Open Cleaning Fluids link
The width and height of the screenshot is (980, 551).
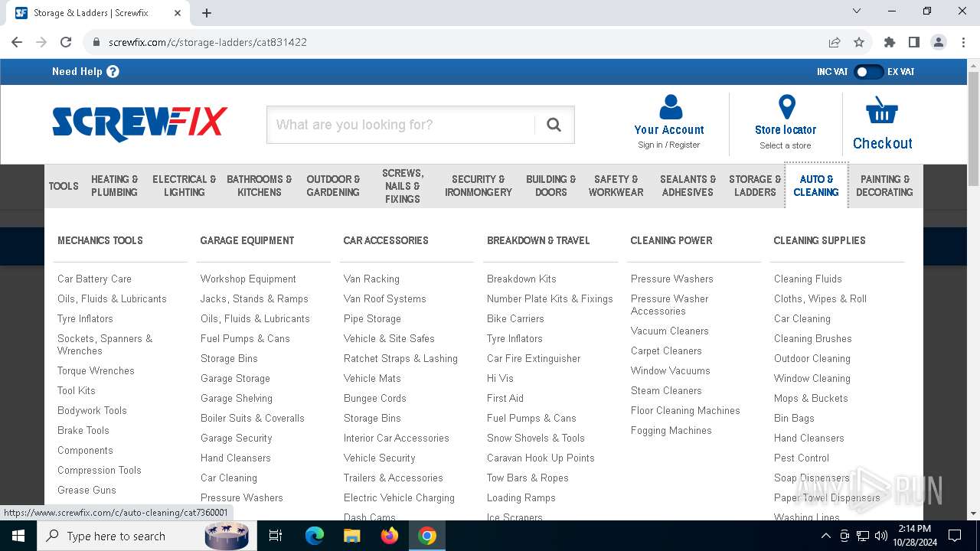point(808,279)
